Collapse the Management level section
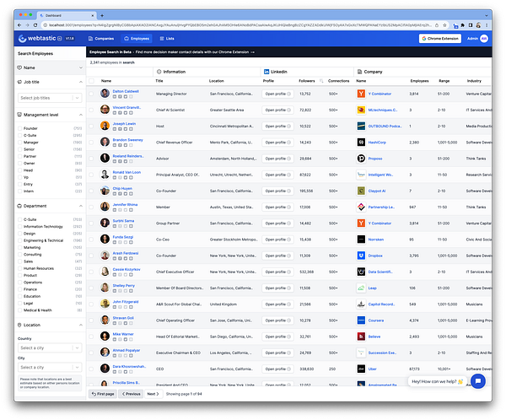 coord(81,115)
